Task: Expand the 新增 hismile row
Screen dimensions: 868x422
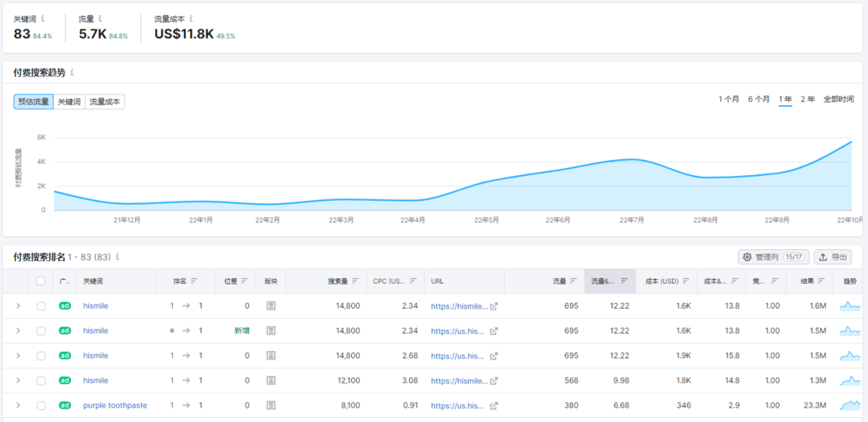Action: click(18, 330)
